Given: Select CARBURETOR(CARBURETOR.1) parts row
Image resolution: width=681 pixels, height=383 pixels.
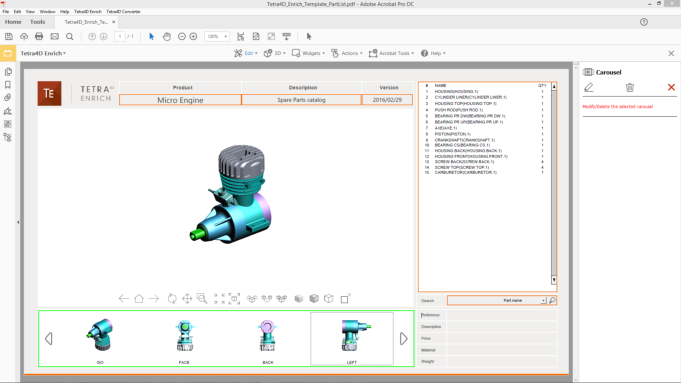Looking at the screenshot, I should [484, 172].
